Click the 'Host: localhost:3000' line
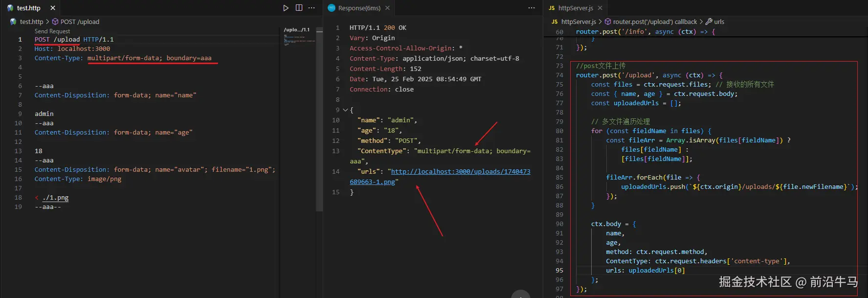This screenshot has width=868, height=298. pyautogui.click(x=72, y=49)
